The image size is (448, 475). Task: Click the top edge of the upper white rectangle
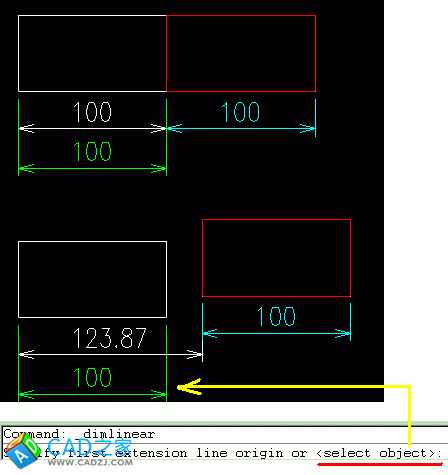(92, 15)
